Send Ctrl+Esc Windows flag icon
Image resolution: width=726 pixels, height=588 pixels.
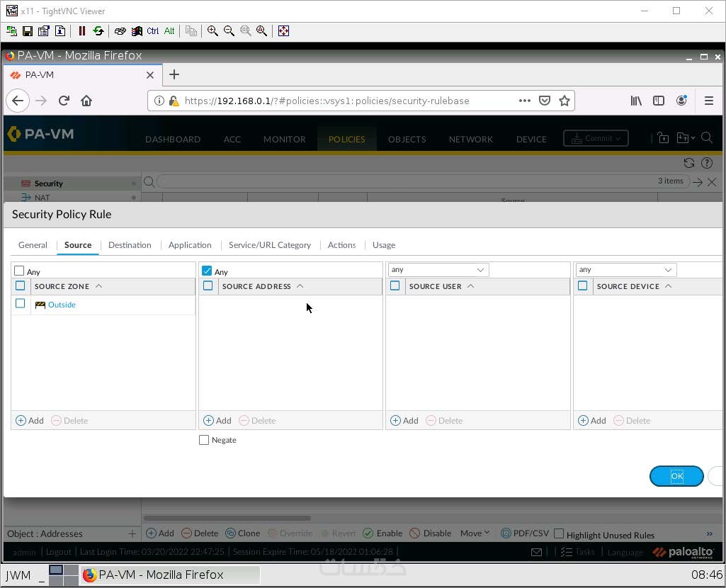click(137, 31)
